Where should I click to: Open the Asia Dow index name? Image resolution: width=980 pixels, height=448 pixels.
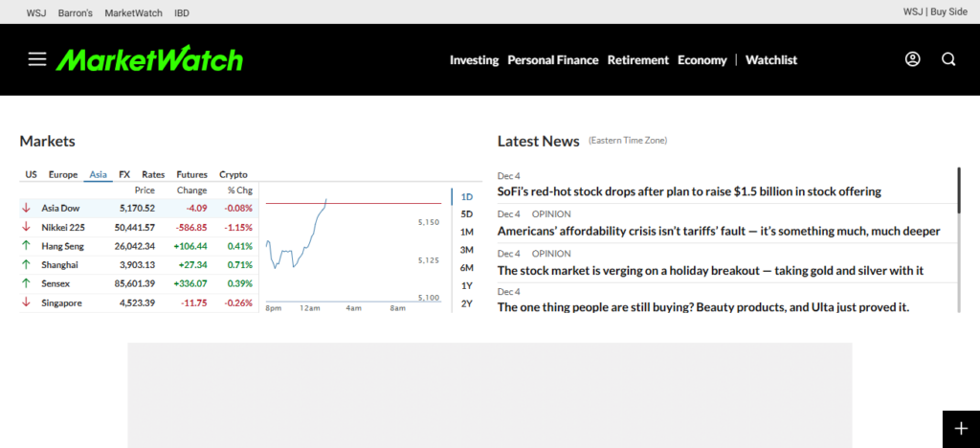click(60, 208)
